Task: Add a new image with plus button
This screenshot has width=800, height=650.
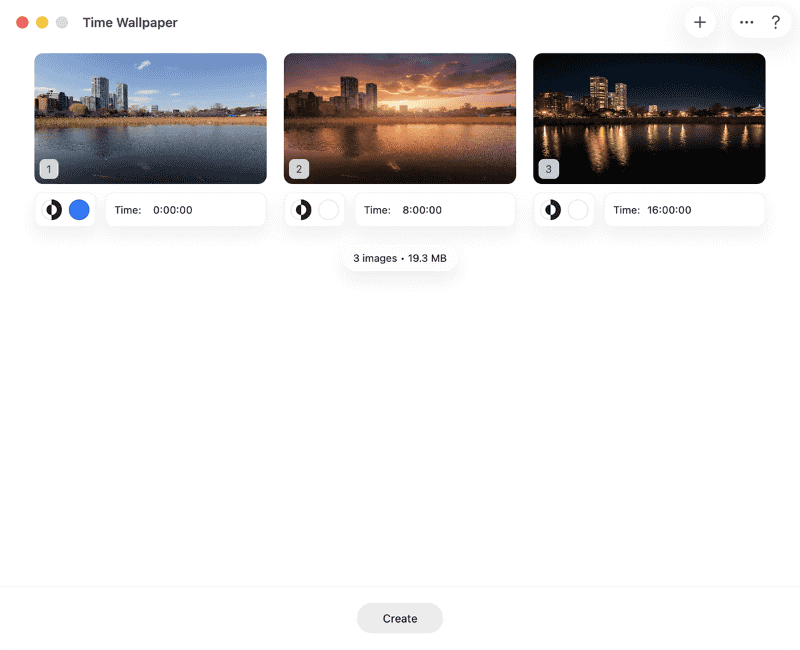Action: click(x=699, y=22)
